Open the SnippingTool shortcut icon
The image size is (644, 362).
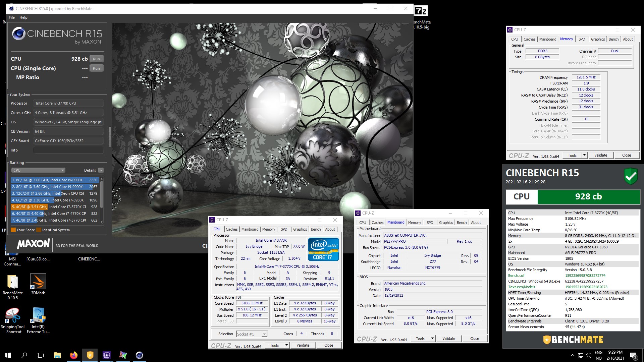(x=13, y=320)
